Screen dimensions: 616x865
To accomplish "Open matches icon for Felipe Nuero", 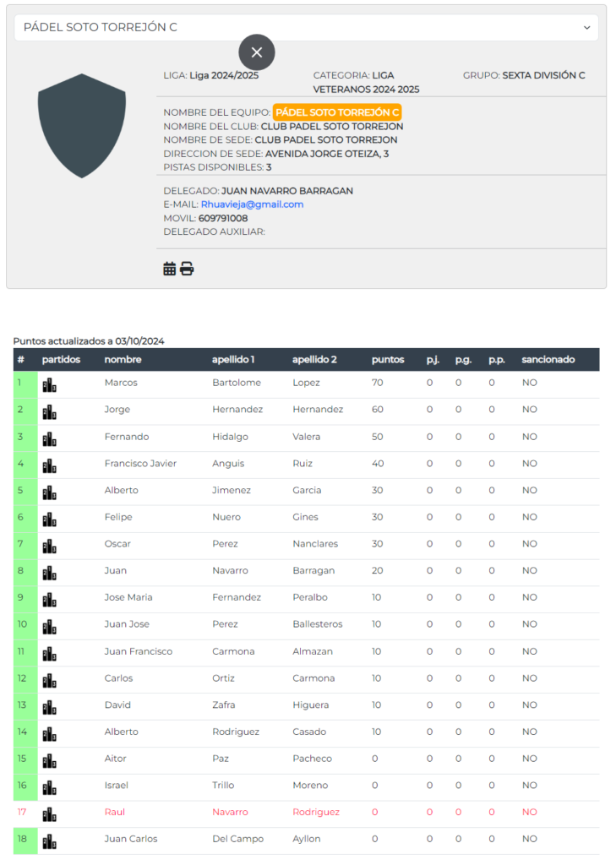I will tap(50, 520).
